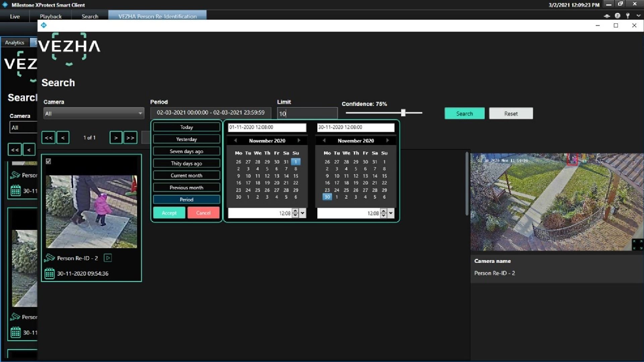Switch to the Live tab
644x362 pixels.
[x=15, y=16]
